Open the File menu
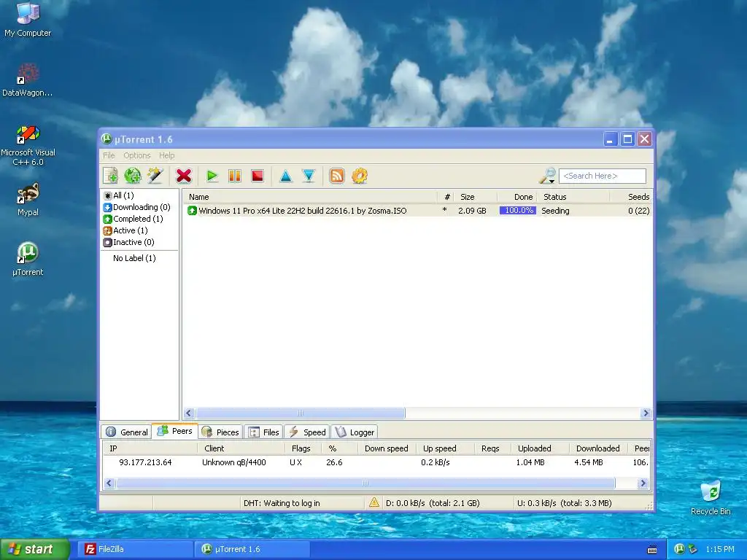The width and height of the screenshot is (747, 560). 109,155
